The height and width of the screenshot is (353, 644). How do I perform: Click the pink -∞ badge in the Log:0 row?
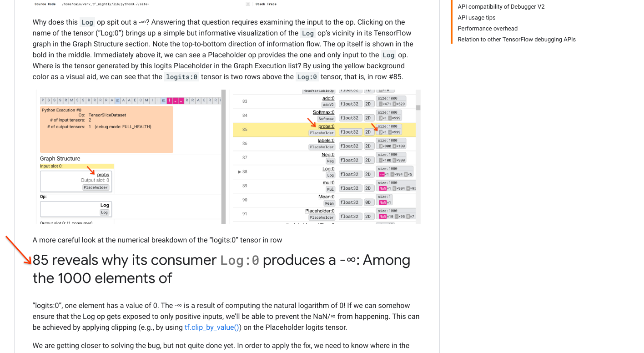pos(381,174)
